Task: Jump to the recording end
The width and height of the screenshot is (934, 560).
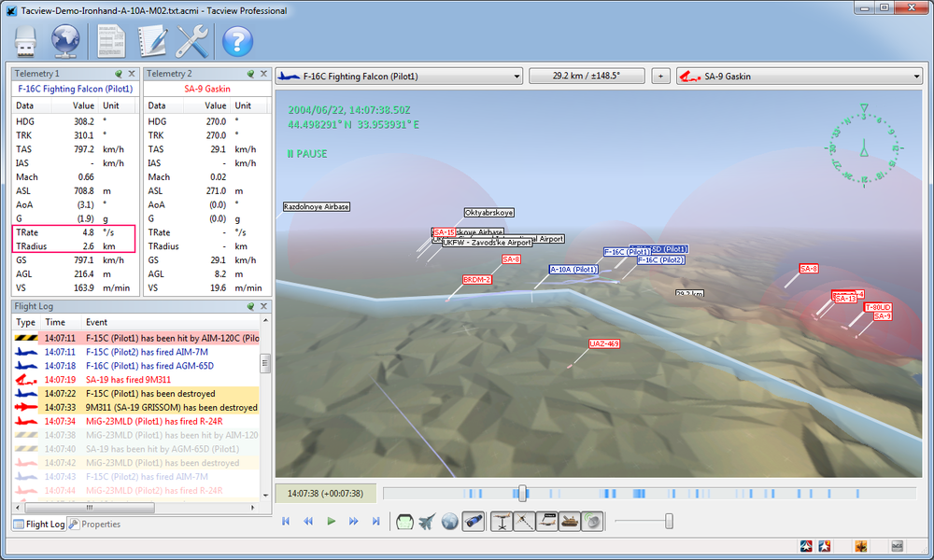Action: click(375, 522)
